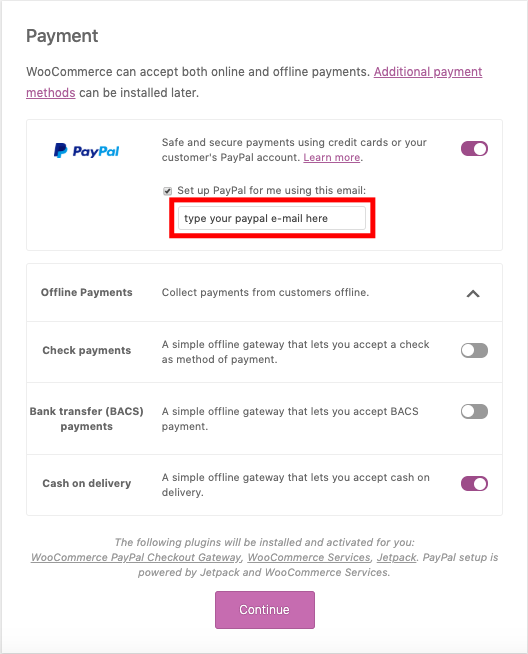This screenshot has width=528, height=654.
Task: Click the PayPal email input field
Action: (272, 218)
